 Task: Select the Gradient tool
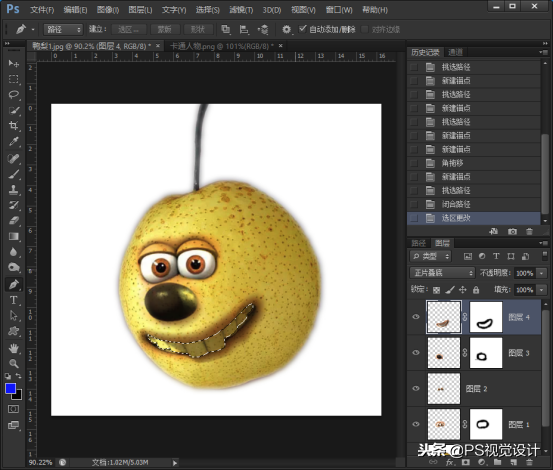tap(13, 236)
